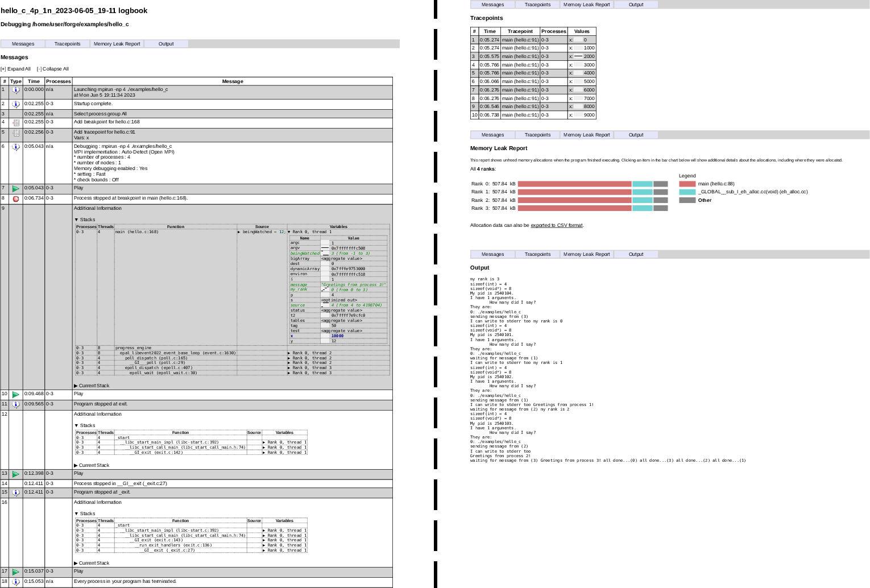Click the tracepoint icon for hello.c:91 row
Viewport: 870px width, 588px height.
(16, 134)
